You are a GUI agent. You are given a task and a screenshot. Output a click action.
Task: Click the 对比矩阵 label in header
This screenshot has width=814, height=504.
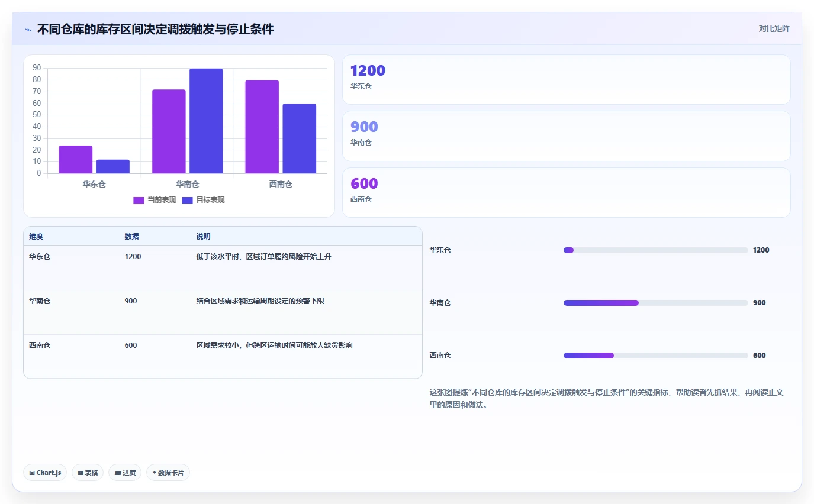[x=774, y=28]
